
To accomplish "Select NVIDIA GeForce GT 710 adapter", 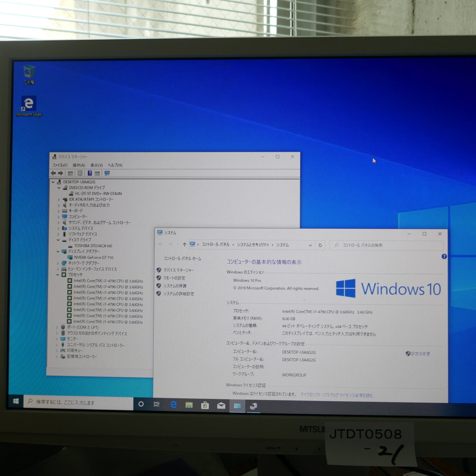I will point(94,257).
